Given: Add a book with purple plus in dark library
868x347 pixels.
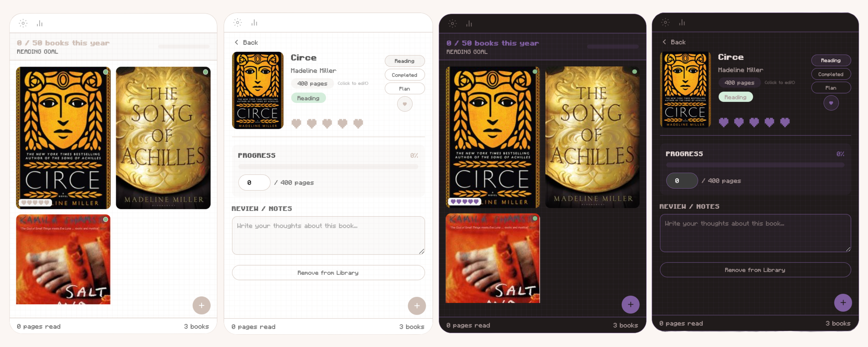Looking at the screenshot, I should pyautogui.click(x=631, y=305).
